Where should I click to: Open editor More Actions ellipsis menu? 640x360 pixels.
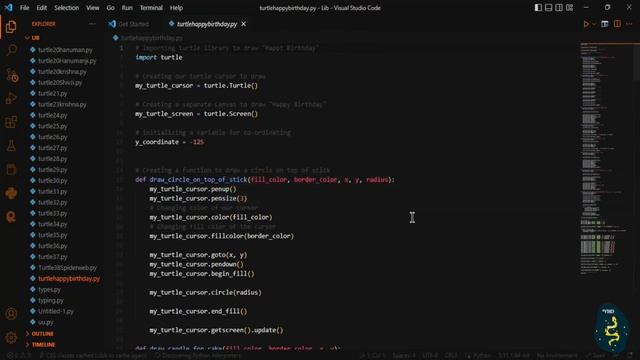pyautogui.click(x=629, y=24)
